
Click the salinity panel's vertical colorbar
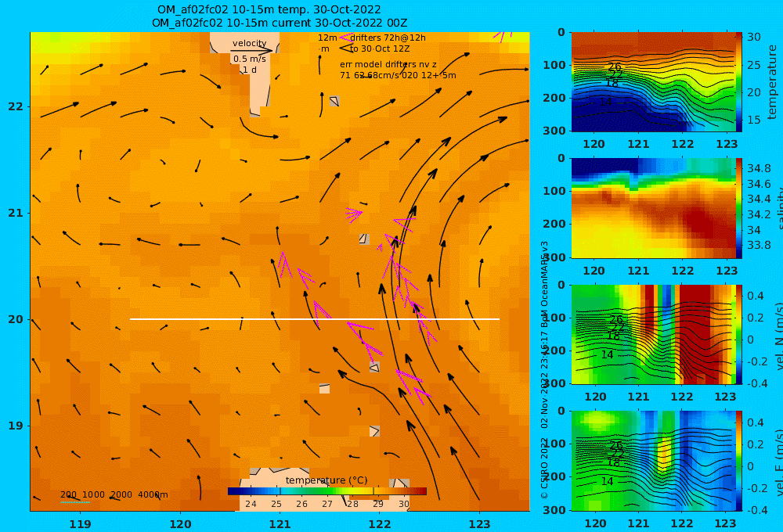coord(738,208)
